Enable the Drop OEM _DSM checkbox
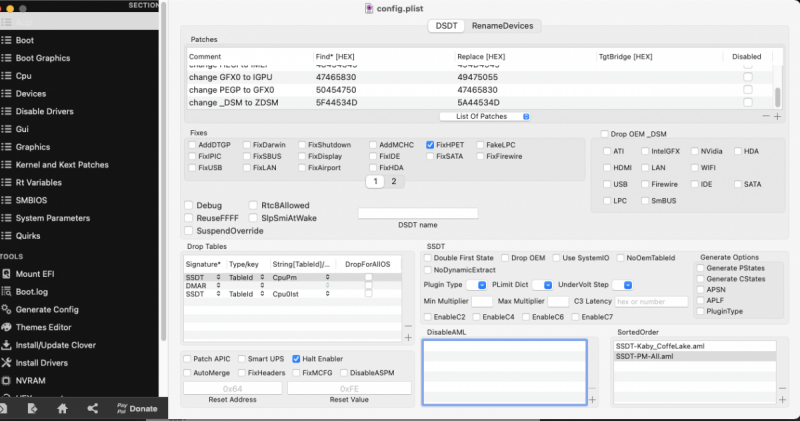 coord(604,133)
